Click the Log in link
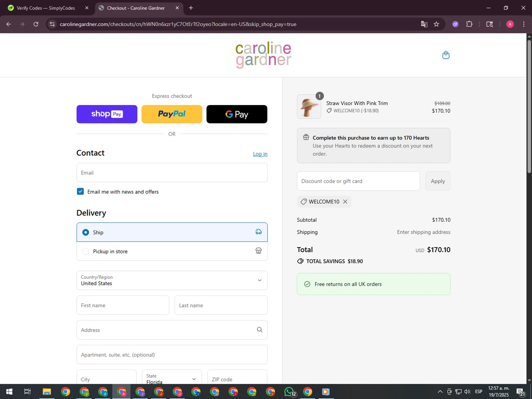The width and height of the screenshot is (532, 399). click(260, 154)
